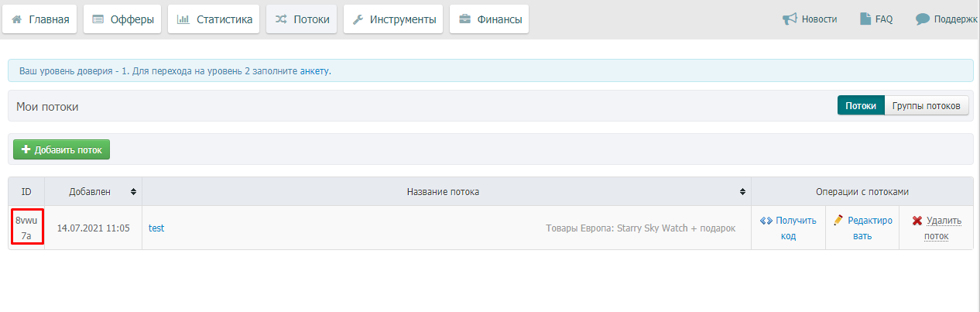Viewport: 980px width, 312px height.
Task: Click the bar chart icon beside Статистика
Action: (x=183, y=20)
